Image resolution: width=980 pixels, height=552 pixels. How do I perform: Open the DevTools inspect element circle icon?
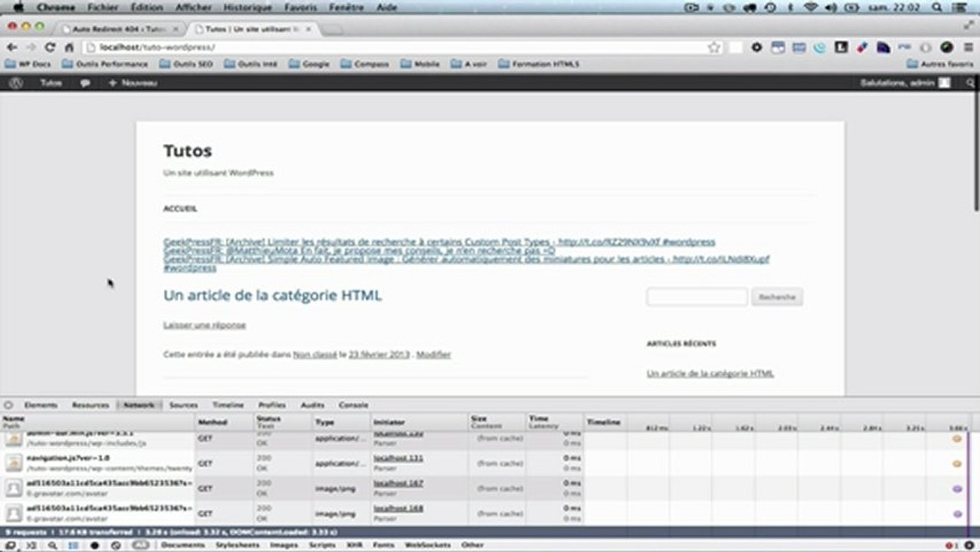pos(8,405)
